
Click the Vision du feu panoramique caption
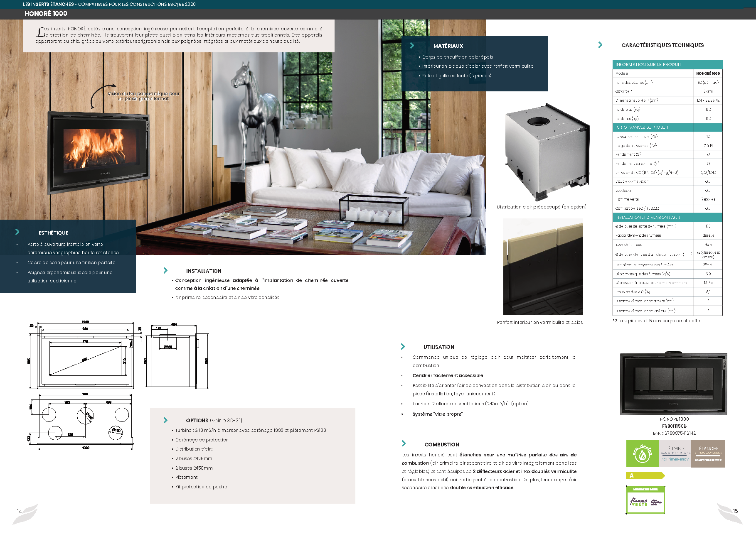tap(143, 96)
